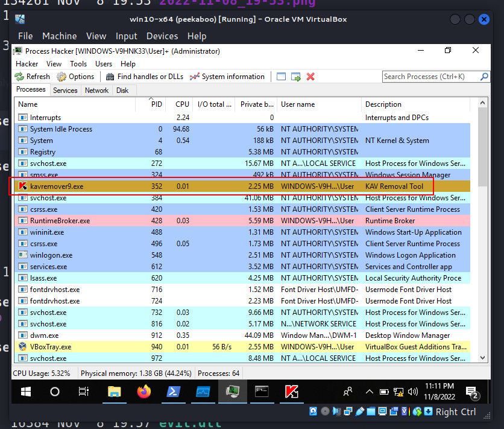
Task: Sort by the CPU column header
Action: point(182,104)
